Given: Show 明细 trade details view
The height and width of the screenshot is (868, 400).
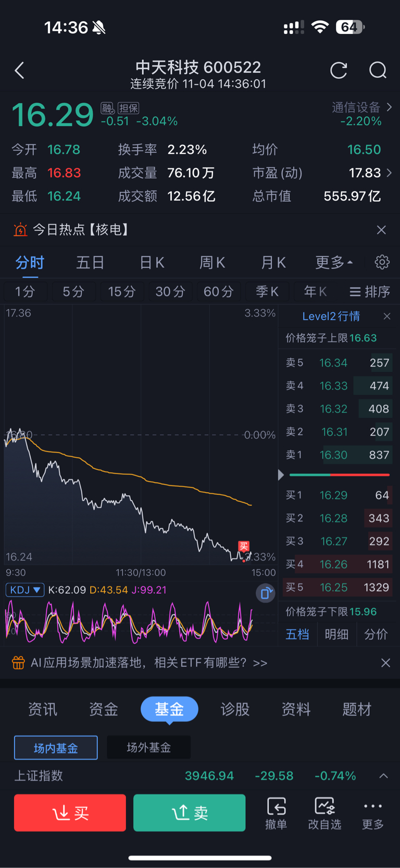Looking at the screenshot, I should pos(336,634).
